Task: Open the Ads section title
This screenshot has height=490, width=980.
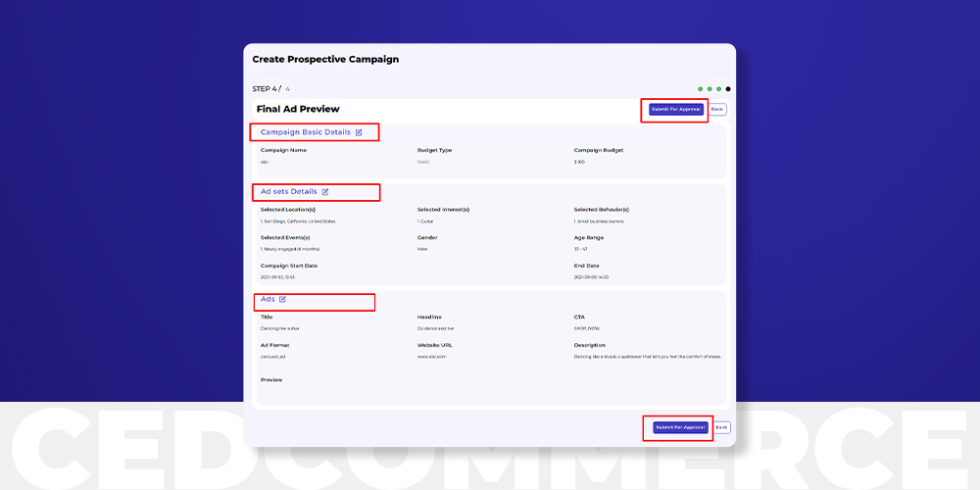Action: click(x=268, y=299)
